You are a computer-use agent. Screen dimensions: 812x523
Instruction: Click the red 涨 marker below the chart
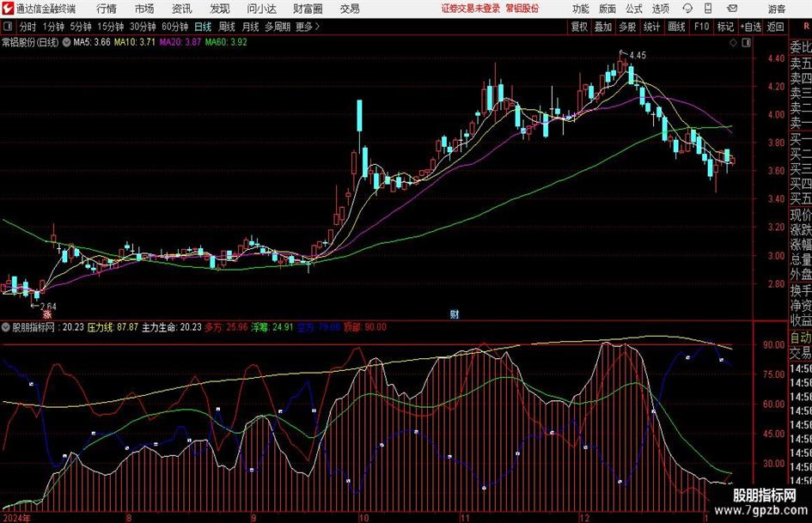47,313
